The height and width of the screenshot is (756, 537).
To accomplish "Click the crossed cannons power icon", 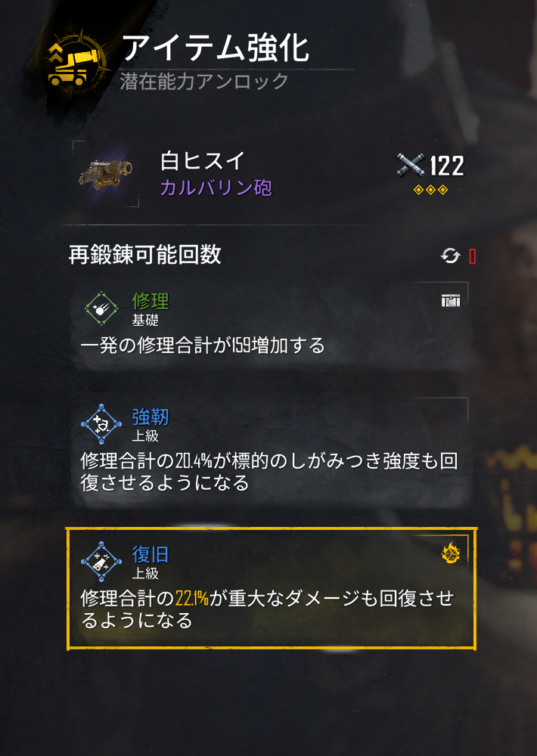I will click(411, 166).
